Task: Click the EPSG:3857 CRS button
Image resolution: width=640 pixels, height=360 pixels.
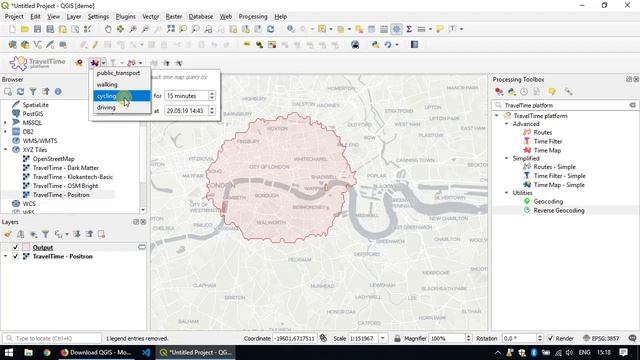Action: (601, 338)
